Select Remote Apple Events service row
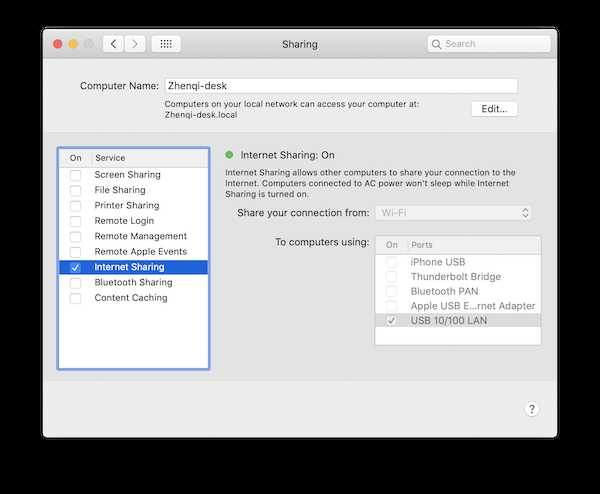Image resolution: width=600 pixels, height=494 pixels. [x=133, y=252]
